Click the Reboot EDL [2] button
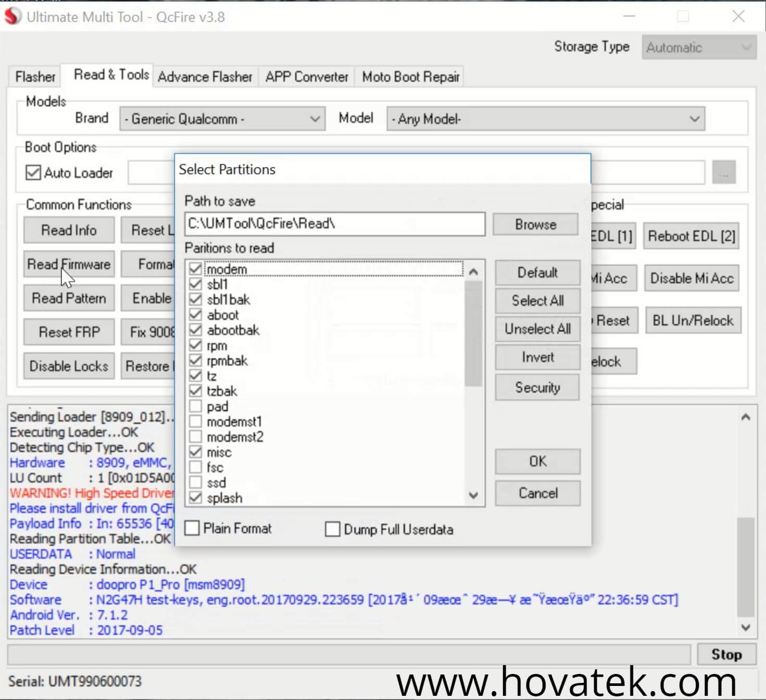This screenshot has height=700, width=766. (x=692, y=236)
